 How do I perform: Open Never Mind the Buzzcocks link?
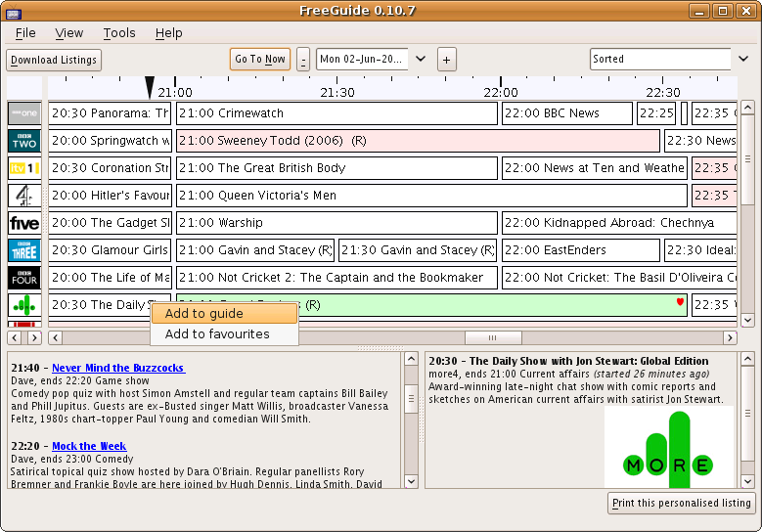pyautogui.click(x=118, y=368)
